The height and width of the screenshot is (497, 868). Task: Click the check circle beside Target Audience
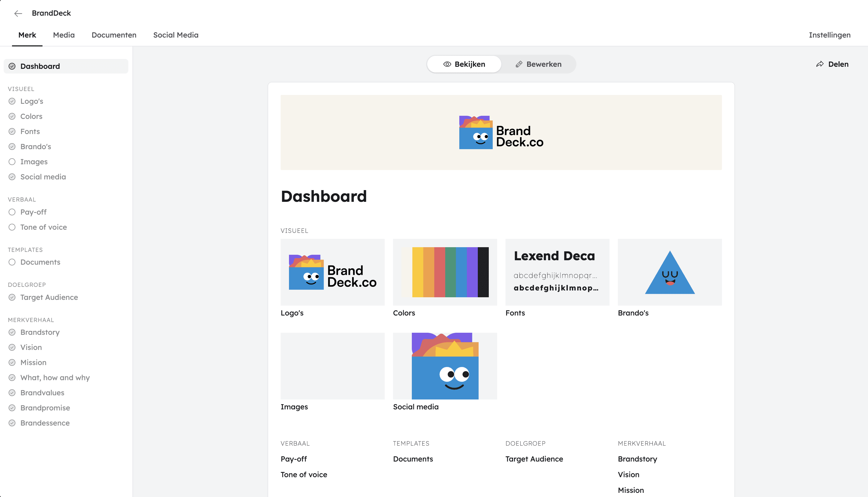(12, 297)
